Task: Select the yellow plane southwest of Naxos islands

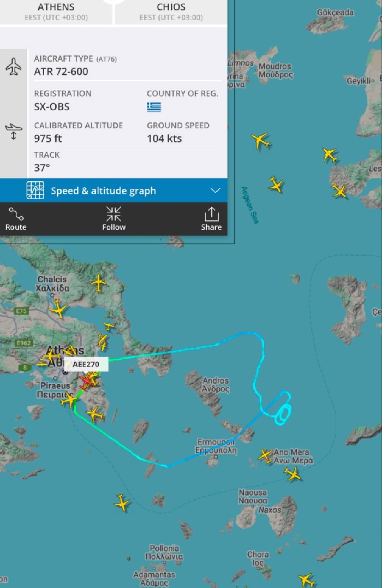Action: pyautogui.click(x=122, y=502)
